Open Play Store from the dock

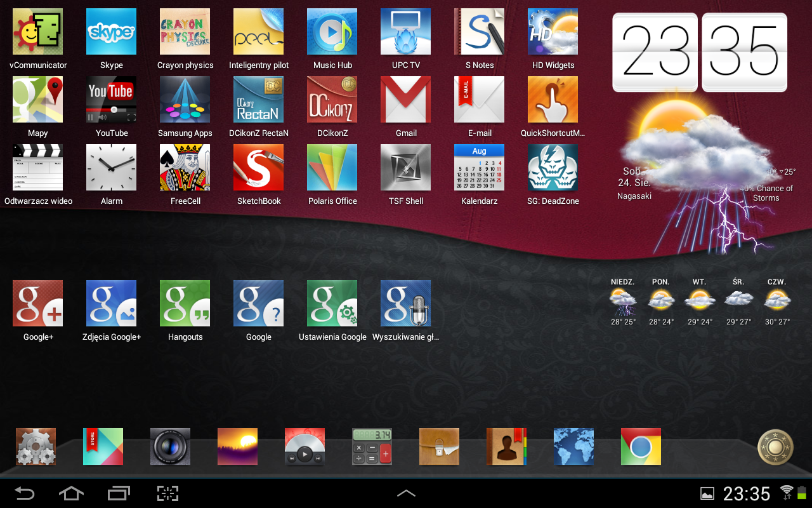tap(103, 446)
